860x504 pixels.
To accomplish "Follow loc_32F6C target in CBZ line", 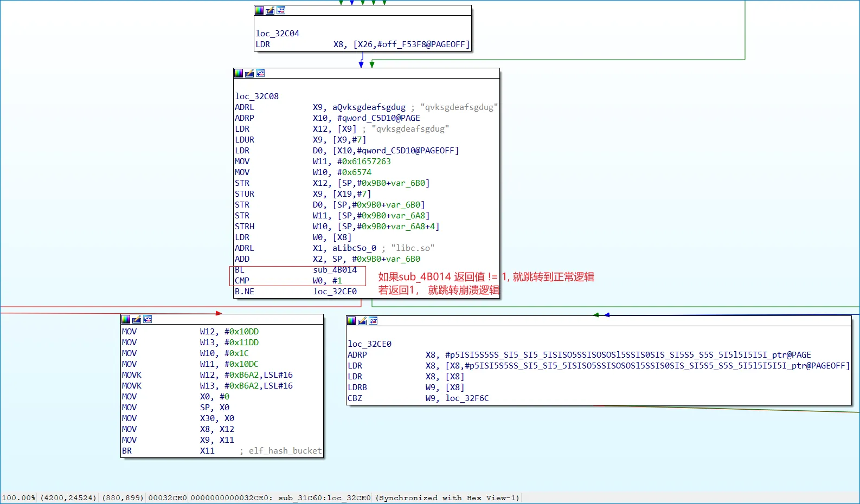I will tap(467, 398).
